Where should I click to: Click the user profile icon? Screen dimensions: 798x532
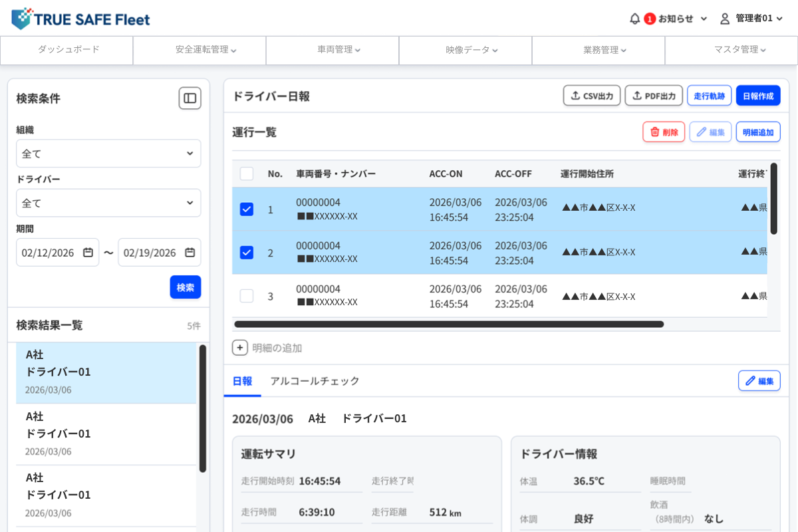pos(725,19)
